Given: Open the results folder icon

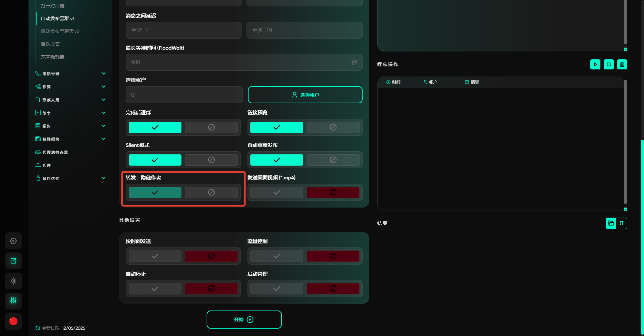Looking at the screenshot, I should 611,223.
